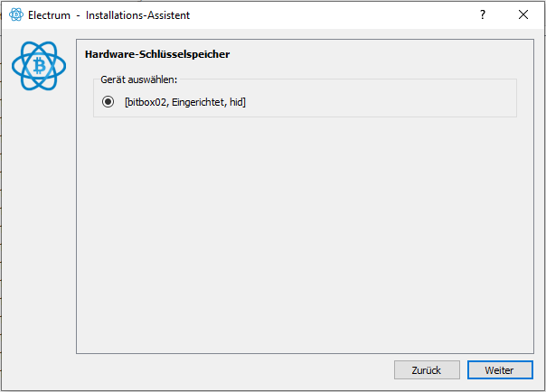This screenshot has width=546, height=392.
Task: Close the Installations-Assistent window
Action: pyautogui.click(x=523, y=14)
